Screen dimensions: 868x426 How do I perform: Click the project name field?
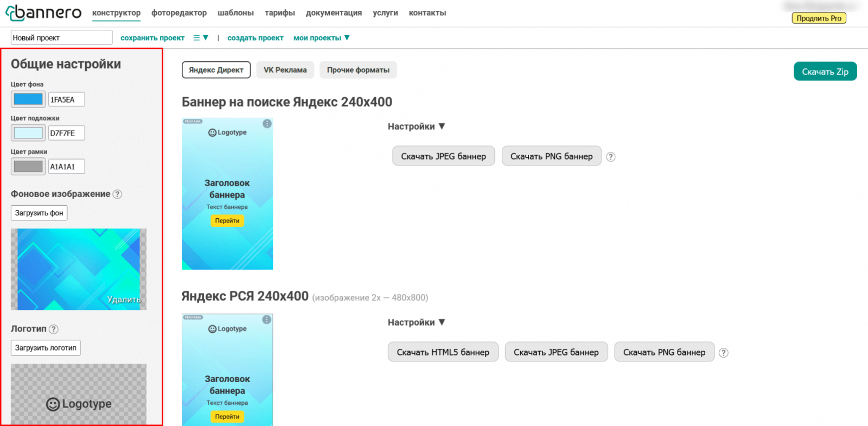pyautogui.click(x=61, y=37)
